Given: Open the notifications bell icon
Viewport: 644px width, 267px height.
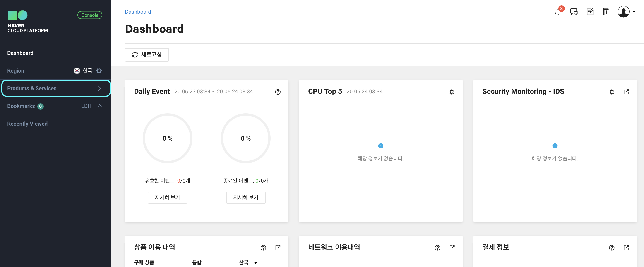Looking at the screenshot, I should click(x=557, y=12).
